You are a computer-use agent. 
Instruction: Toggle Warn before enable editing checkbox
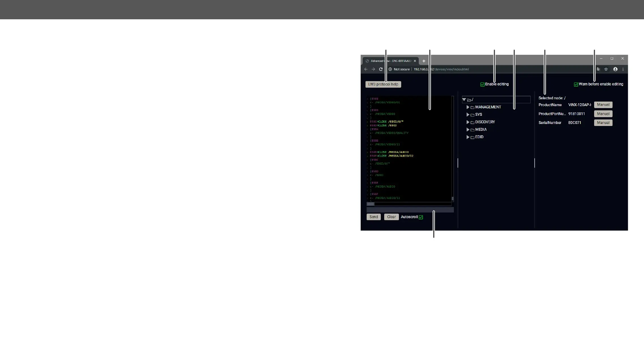tap(576, 85)
